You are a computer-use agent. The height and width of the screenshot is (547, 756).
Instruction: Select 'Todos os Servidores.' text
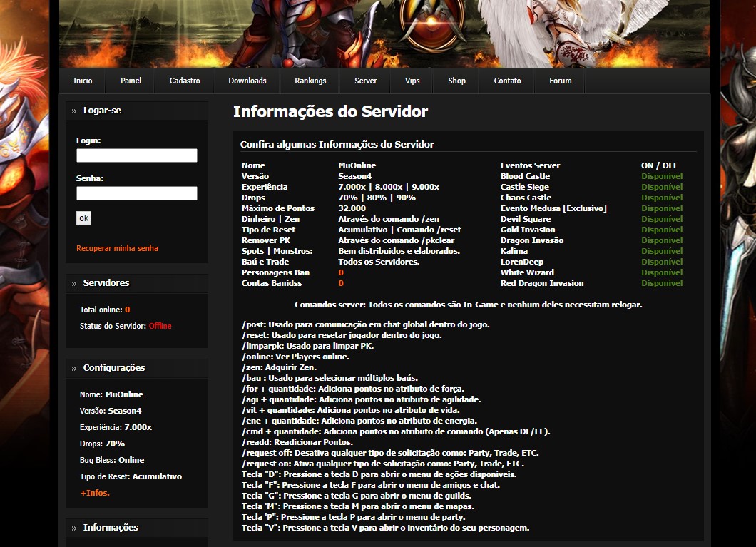(379, 261)
